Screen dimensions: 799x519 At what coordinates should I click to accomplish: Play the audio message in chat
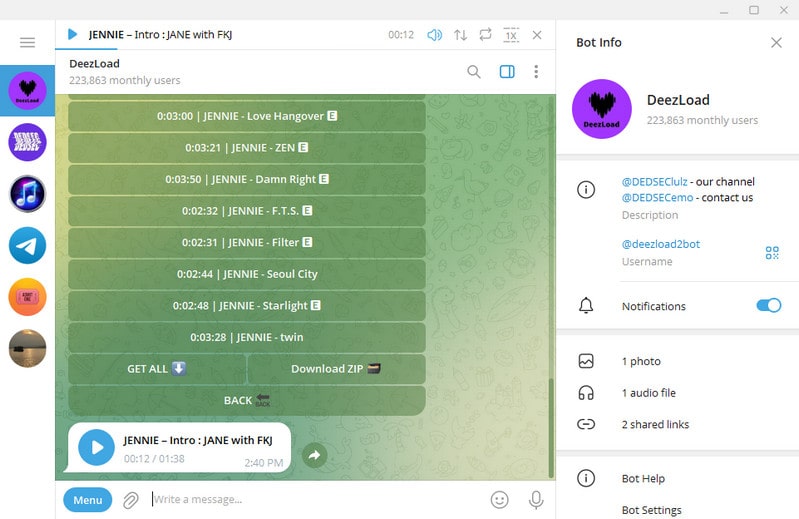click(96, 448)
